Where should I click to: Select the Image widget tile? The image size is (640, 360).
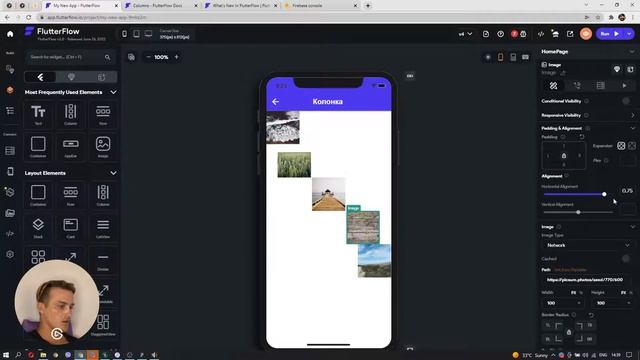pyautogui.click(x=103, y=147)
